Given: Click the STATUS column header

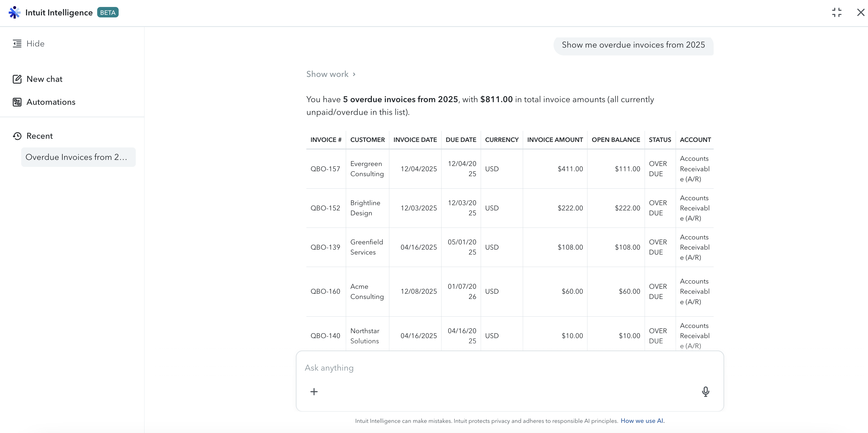Looking at the screenshot, I should [x=660, y=140].
